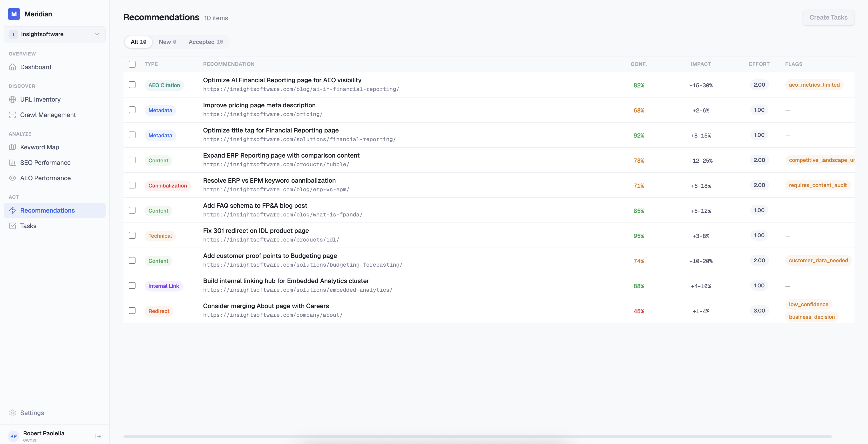The height and width of the screenshot is (444, 868).
Task: Open the products/hubble/ URL
Action: (276, 165)
